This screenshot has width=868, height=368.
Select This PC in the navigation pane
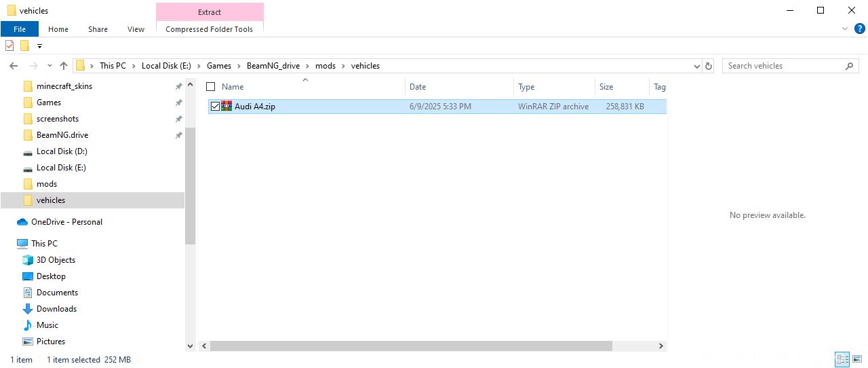coord(44,244)
